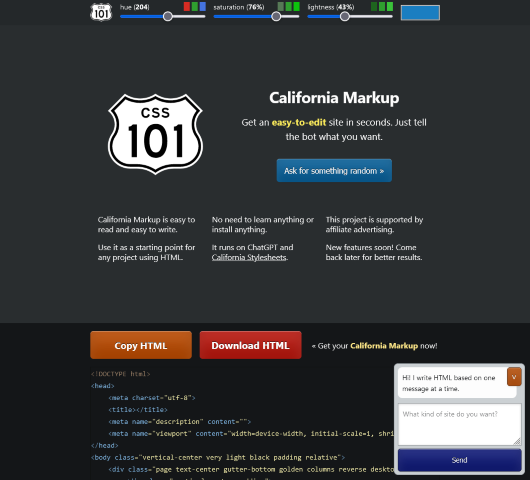This screenshot has width=530, height=480.
Task: Pick the medium saturation preset swatch
Action: 289,6
